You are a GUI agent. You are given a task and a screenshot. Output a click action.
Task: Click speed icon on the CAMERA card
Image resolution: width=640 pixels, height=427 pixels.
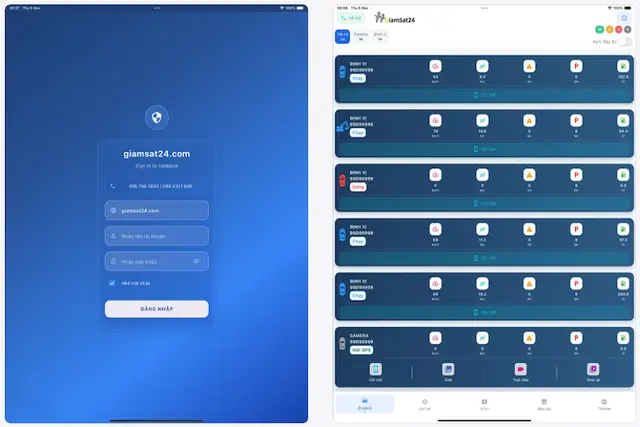(435, 338)
